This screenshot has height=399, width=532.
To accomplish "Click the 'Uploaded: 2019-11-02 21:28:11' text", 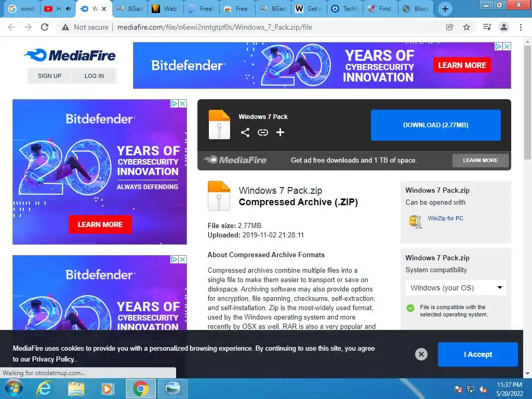I will pyautogui.click(x=256, y=235).
